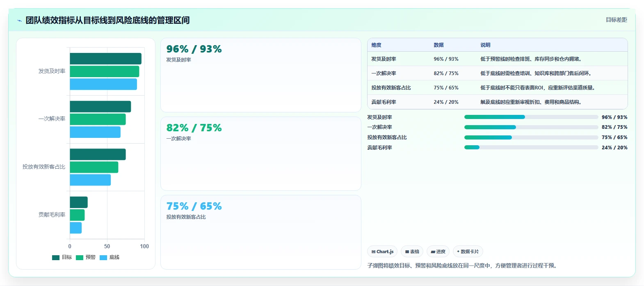Screen dimensions: 644x286
Task: Select the 数据卡片 chip
Action: pyautogui.click(x=468, y=252)
